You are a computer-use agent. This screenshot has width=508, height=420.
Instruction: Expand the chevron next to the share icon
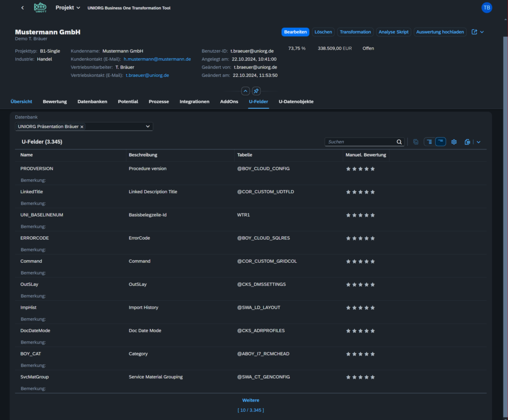[x=482, y=32]
